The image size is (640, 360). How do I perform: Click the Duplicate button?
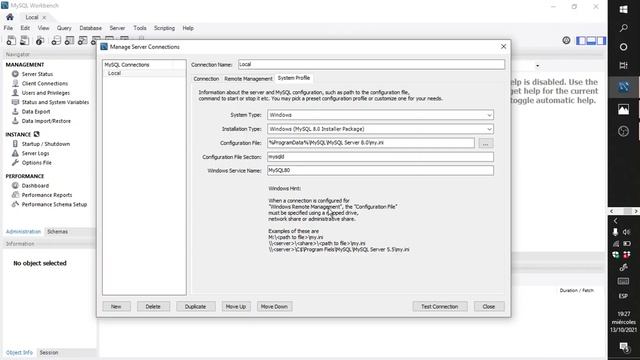tap(196, 307)
